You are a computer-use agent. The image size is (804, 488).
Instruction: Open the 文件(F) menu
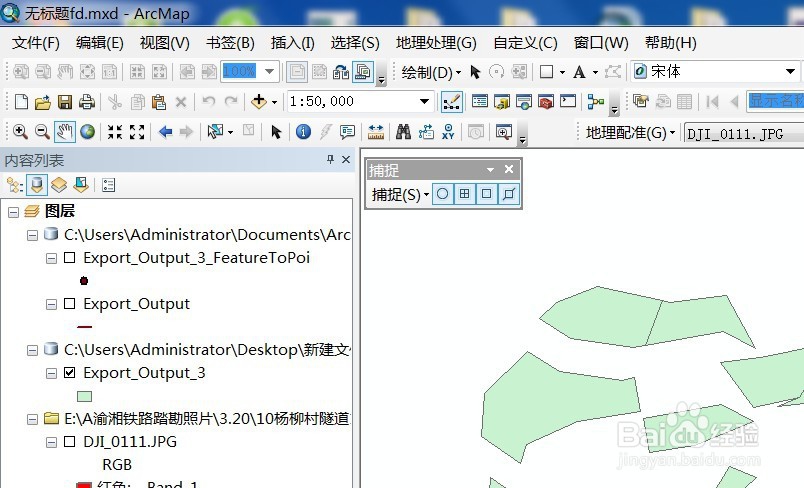(x=35, y=43)
